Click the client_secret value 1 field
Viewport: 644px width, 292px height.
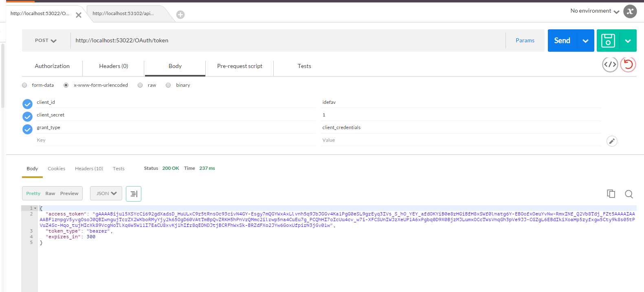[461, 115]
